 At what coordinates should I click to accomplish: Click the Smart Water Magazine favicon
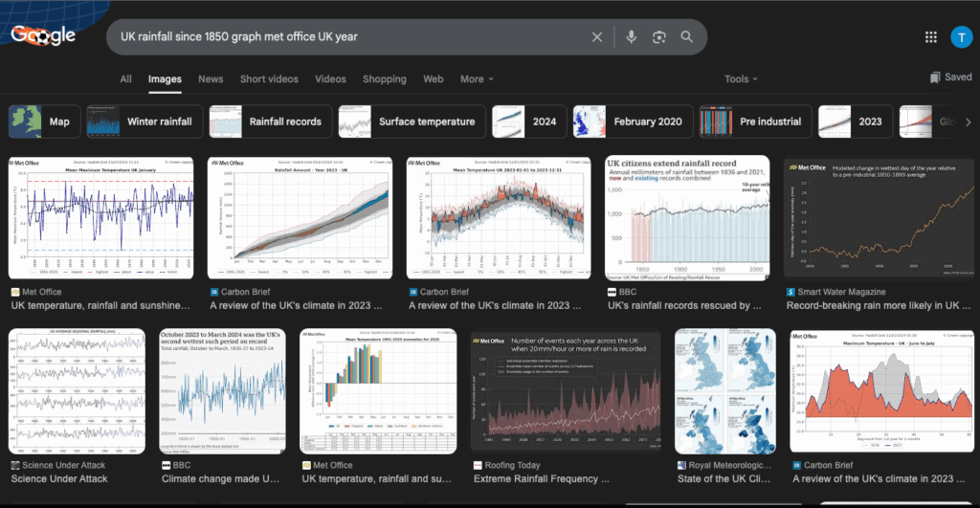tap(791, 292)
